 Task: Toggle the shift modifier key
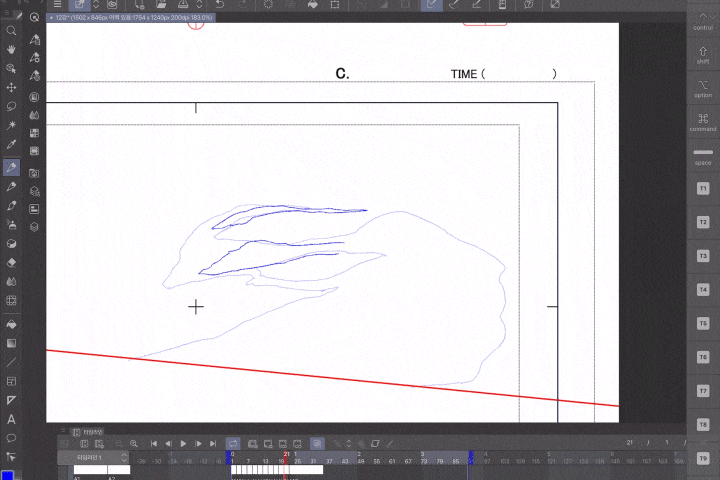(703, 55)
